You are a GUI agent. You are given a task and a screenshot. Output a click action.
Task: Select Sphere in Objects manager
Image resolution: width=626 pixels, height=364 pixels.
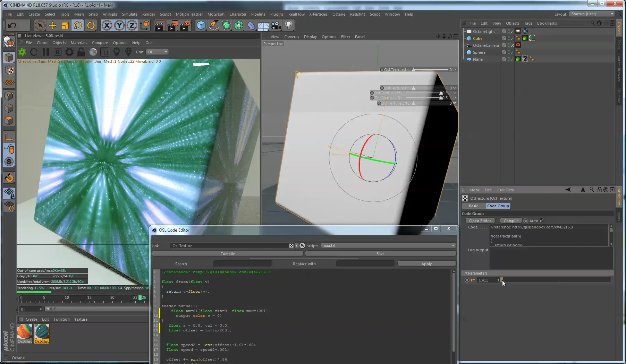pyautogui.click(x=479, y=52)
